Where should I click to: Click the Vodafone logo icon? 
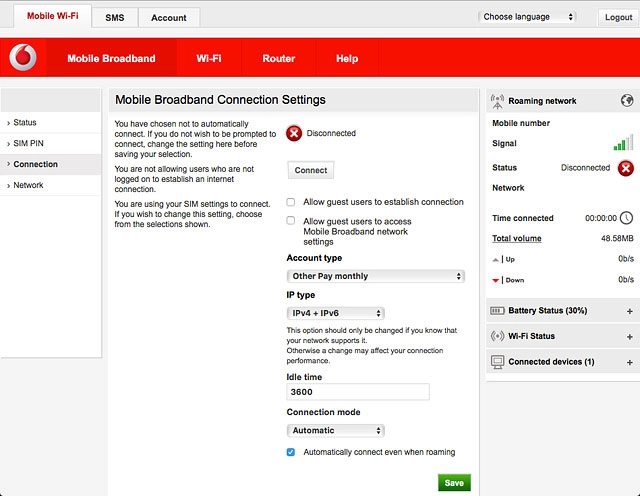(23, 59)
